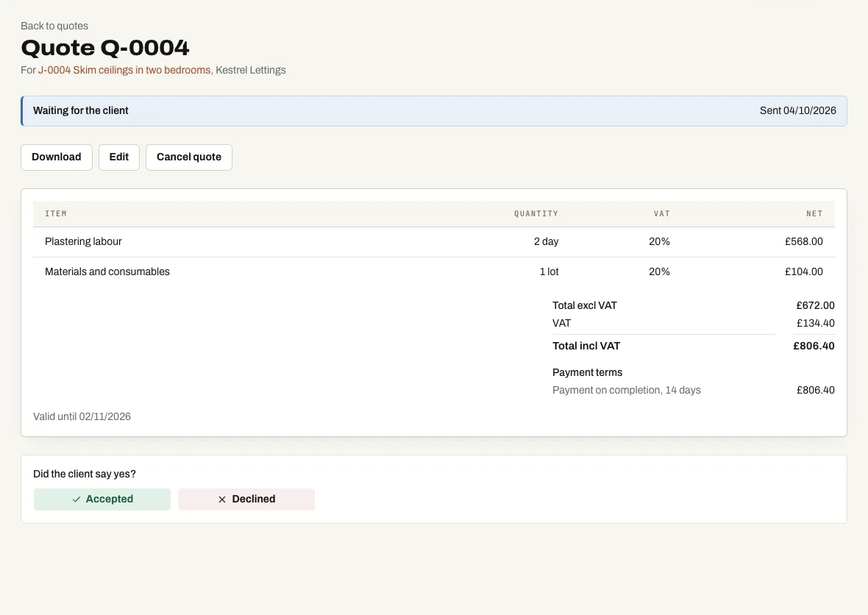Viewport: 868px width, 615px height.
Task: Click the 20% VAT for Plastering labour
Action: [x=659, y=242]
